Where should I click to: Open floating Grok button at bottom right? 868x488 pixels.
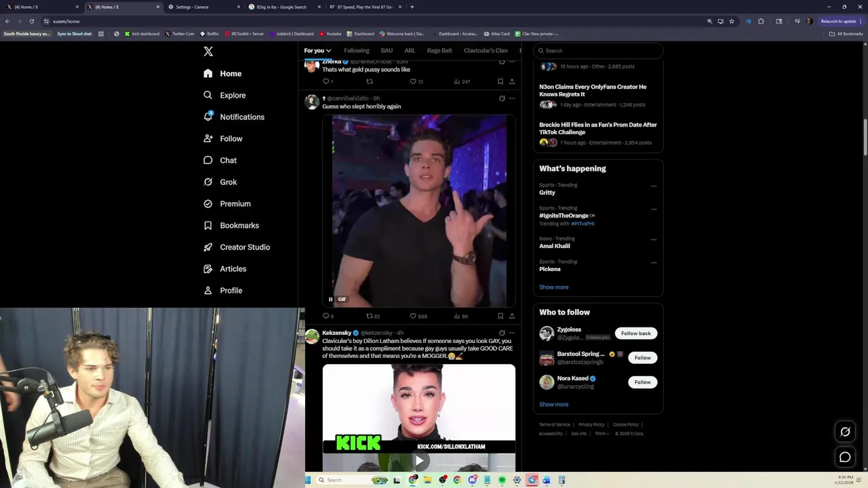click(845, 432)
